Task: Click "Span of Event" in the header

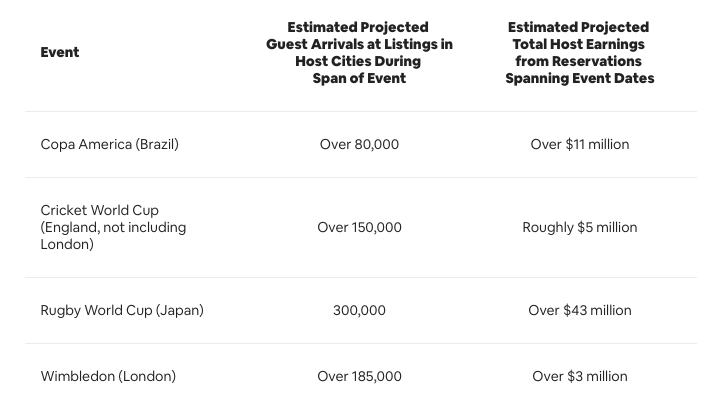Action: point(359,78)
